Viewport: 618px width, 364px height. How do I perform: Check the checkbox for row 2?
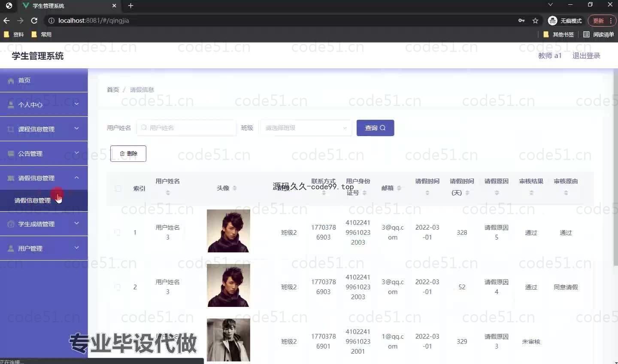(118, 287)
